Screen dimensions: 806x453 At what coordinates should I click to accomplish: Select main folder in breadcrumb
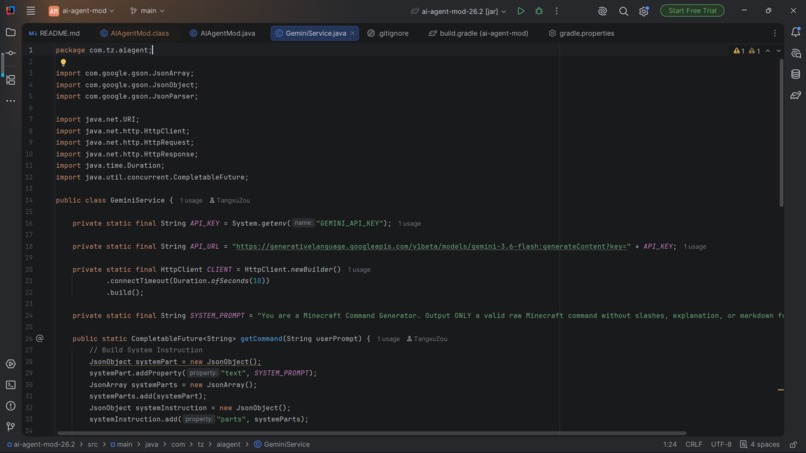click(121, 444)
